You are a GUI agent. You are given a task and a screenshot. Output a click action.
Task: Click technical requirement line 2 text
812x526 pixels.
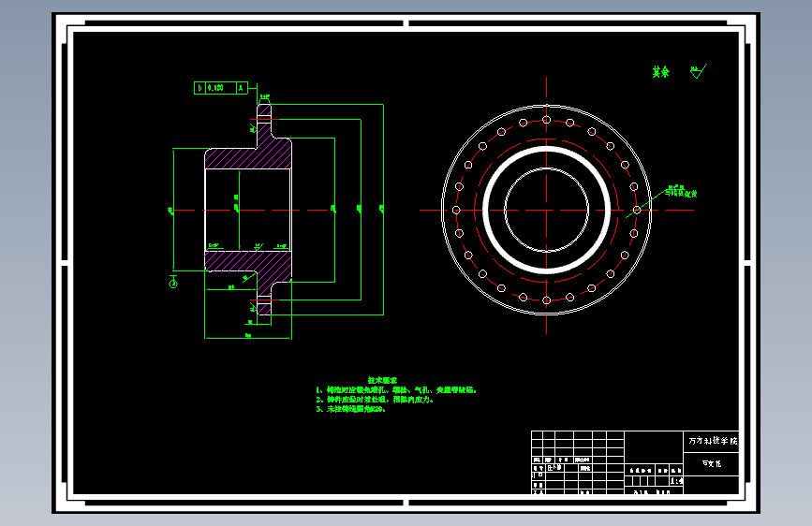tap(375, 400)
